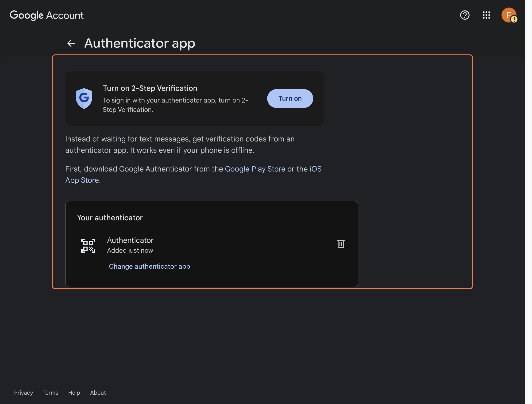The width and height of the screenshot is (532, 404).
Task: Open the Google Account home logo
Action: tap(47, 15)
